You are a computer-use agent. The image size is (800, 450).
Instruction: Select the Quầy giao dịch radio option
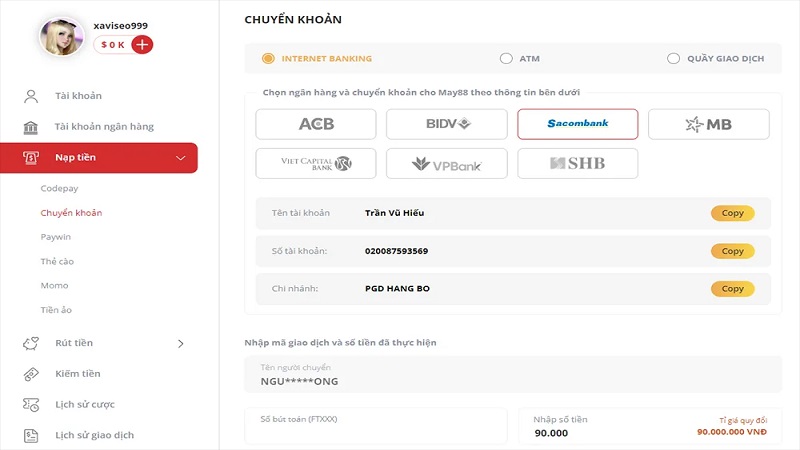673,59
